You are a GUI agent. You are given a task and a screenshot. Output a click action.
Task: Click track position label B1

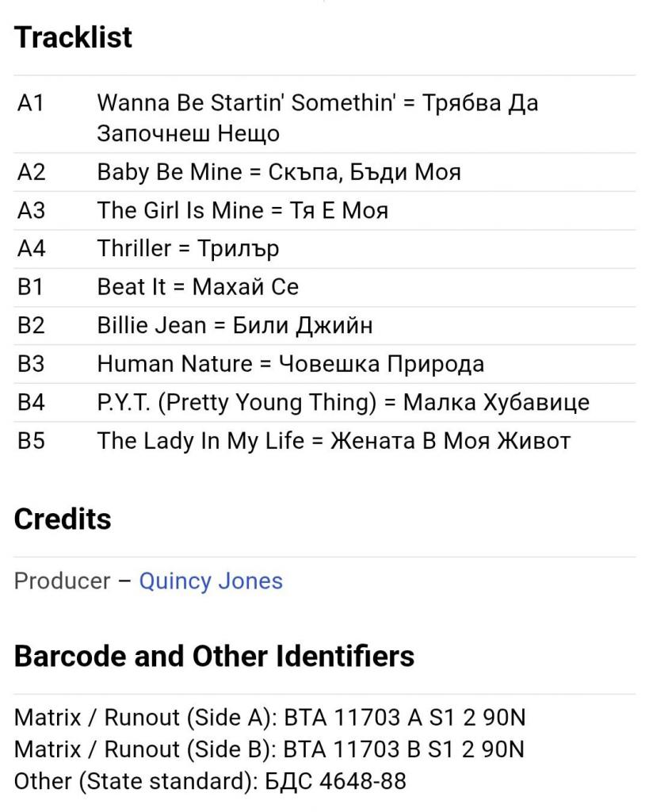tap(30, 287)
